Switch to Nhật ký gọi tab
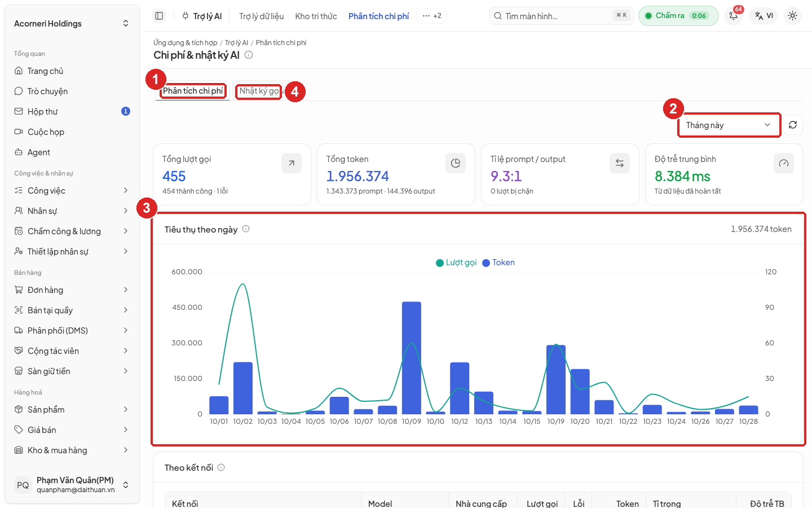Image resolution: width=812 pixels, height=508 pixels. click(x=259, y=91)
